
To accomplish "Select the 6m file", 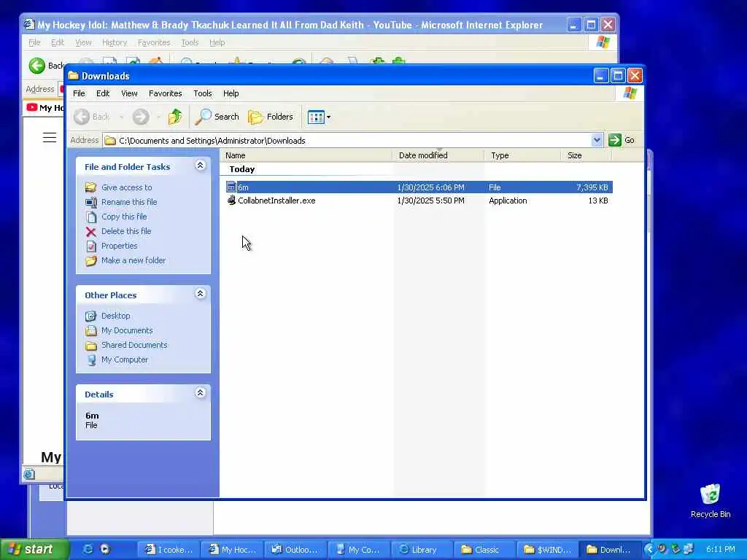I will click(x=419, y=187).
